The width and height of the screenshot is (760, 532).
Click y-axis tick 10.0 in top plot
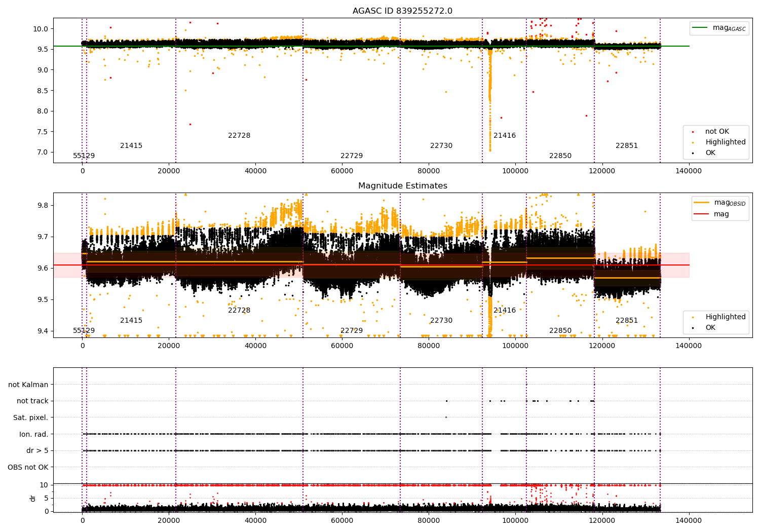click(41, 29)
